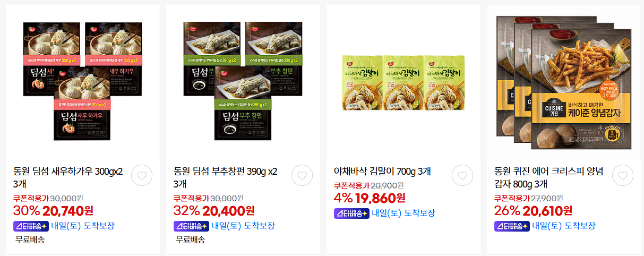This screenshot has height=256, width=644.
Task: Click the 스타배송 badge under 19,860원
Action: coord(351,213)
